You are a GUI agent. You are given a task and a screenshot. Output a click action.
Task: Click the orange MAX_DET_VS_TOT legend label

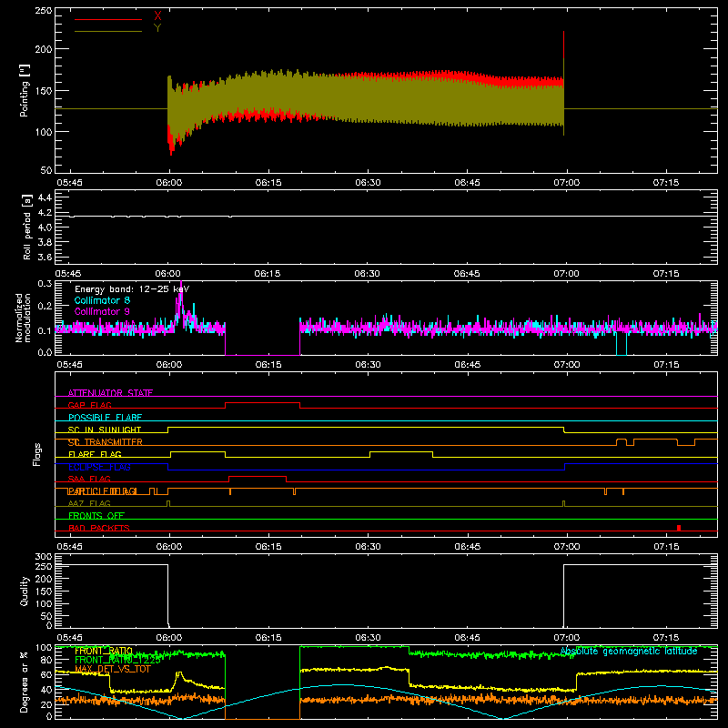pyautogui.click(x=112, y=669)
